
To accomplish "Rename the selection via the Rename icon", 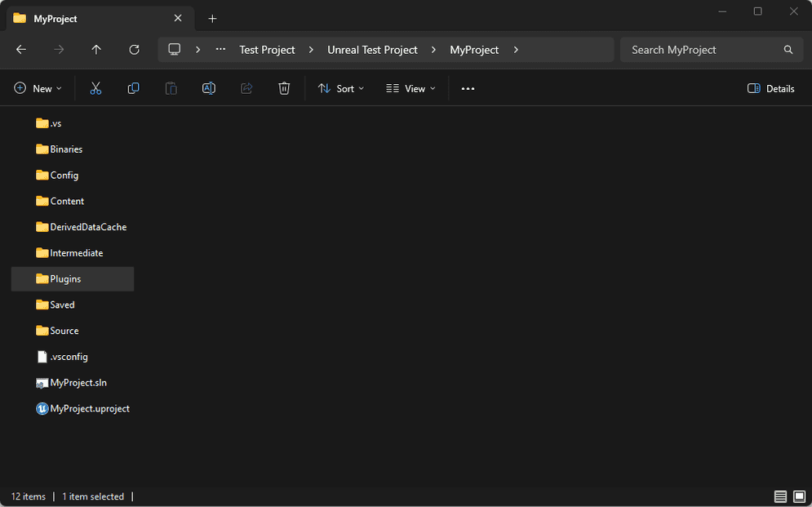I will [x=208, y=87].
